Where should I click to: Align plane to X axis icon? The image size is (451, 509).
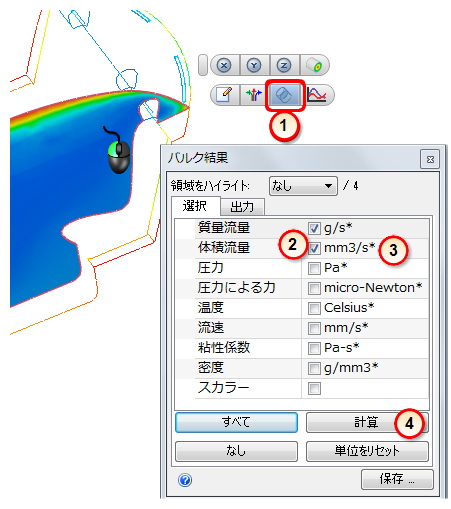(x=224, y=65)
